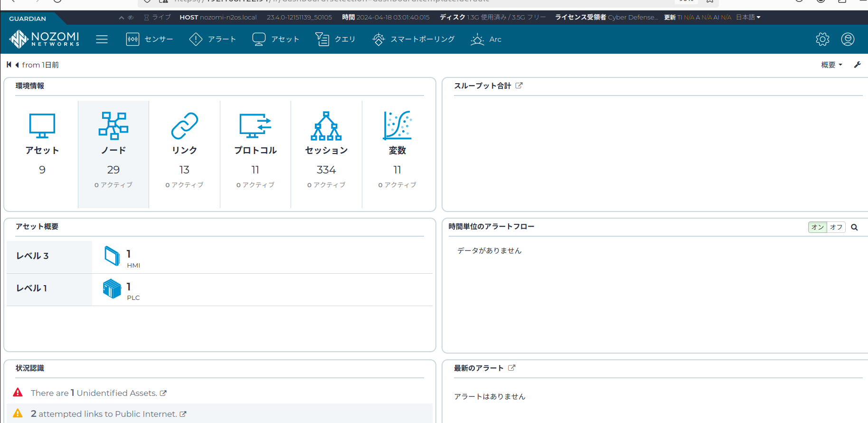
Task: Click the Links chain icon
Action: 184,126
